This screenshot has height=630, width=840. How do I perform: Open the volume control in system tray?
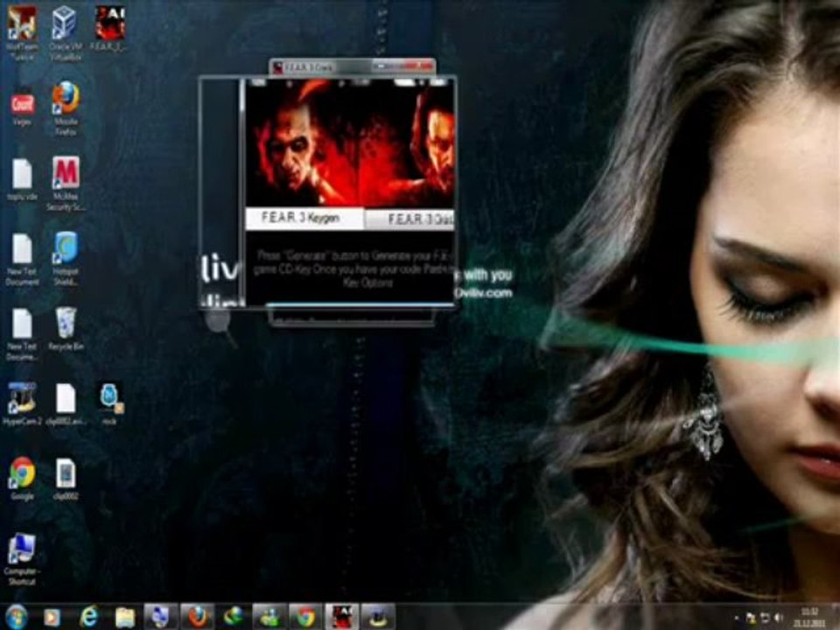[779, 619]
